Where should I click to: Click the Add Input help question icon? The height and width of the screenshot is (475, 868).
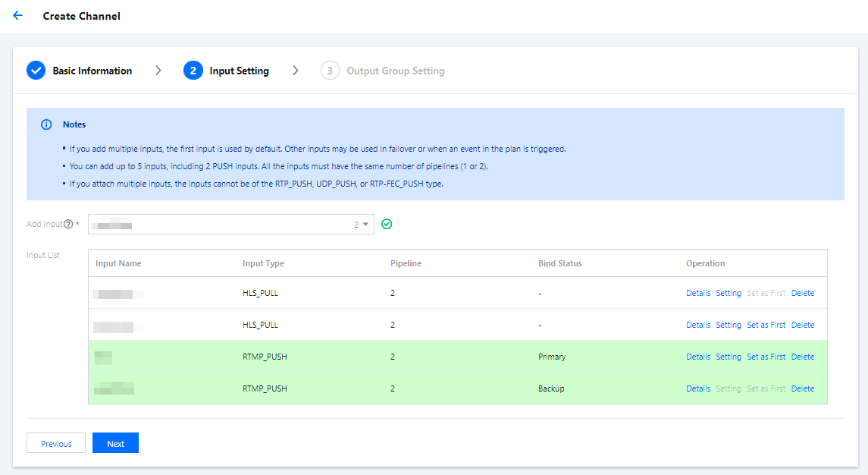[x=68, y=225]
